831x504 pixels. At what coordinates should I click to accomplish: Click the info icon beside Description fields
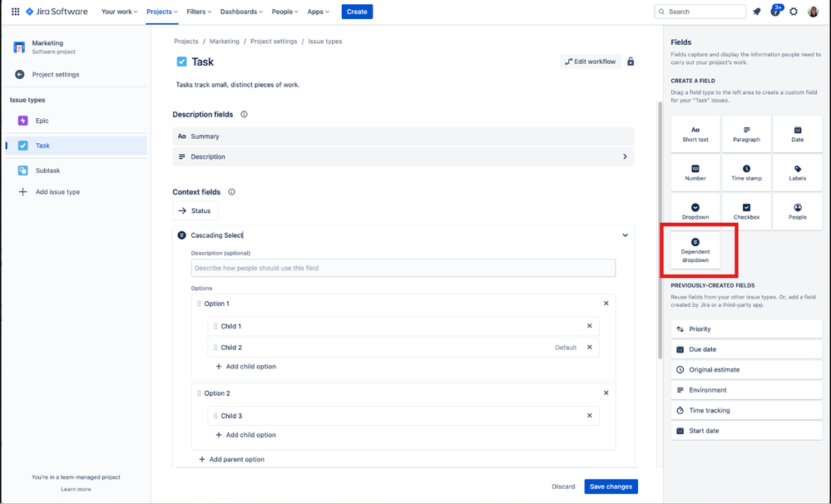point(244,115)
